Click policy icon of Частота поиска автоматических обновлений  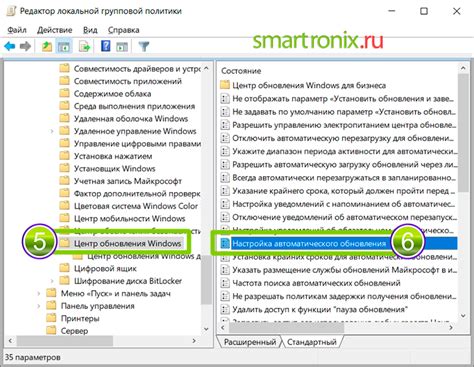click(x=225, y=283)
